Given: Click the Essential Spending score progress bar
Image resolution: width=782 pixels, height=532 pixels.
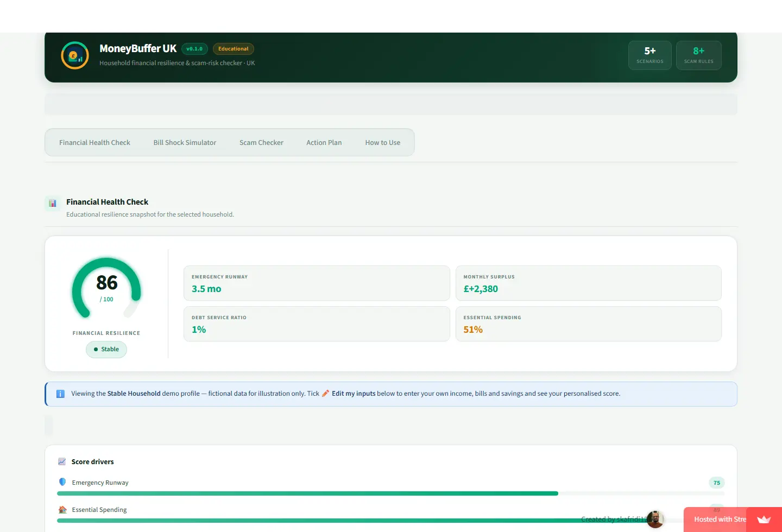Looking at the screenshot, I should point(390,521).
